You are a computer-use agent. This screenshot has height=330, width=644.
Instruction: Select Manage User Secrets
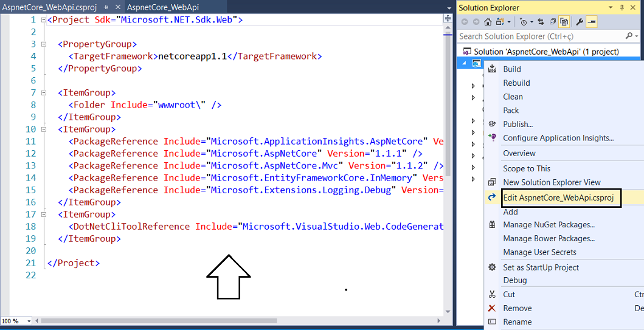coord(539,252)
